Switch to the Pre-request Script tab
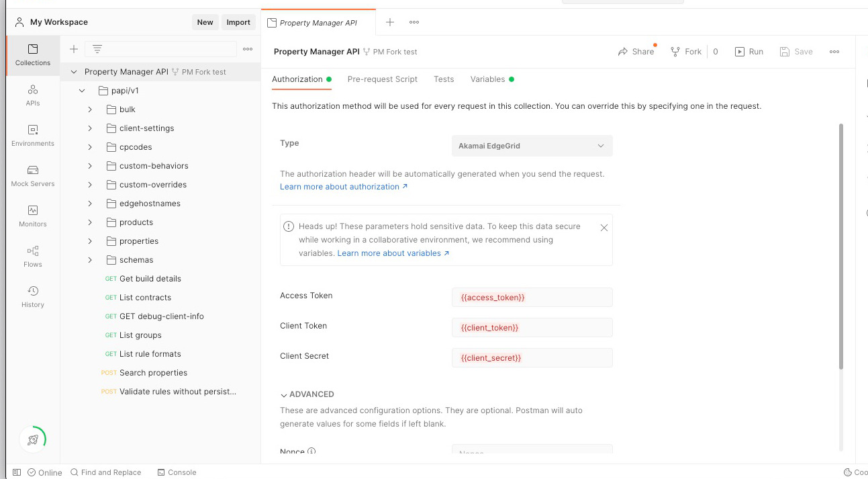Viewport: 868px width, 479px height. [x=382, y=79]
